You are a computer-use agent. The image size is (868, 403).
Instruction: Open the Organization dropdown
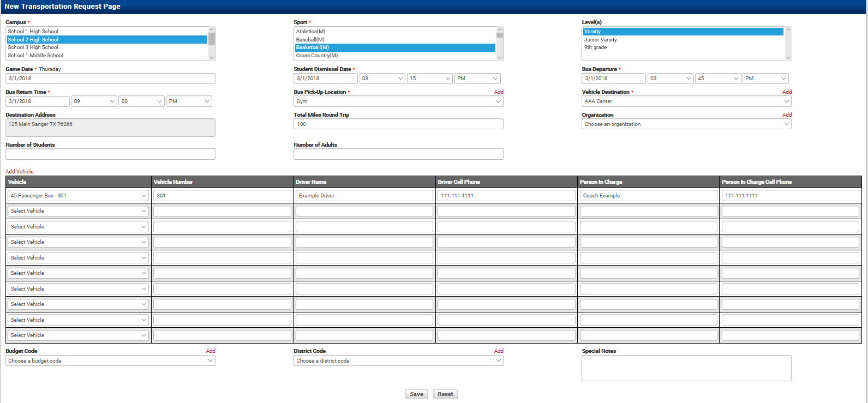click(x=686, y=124)
